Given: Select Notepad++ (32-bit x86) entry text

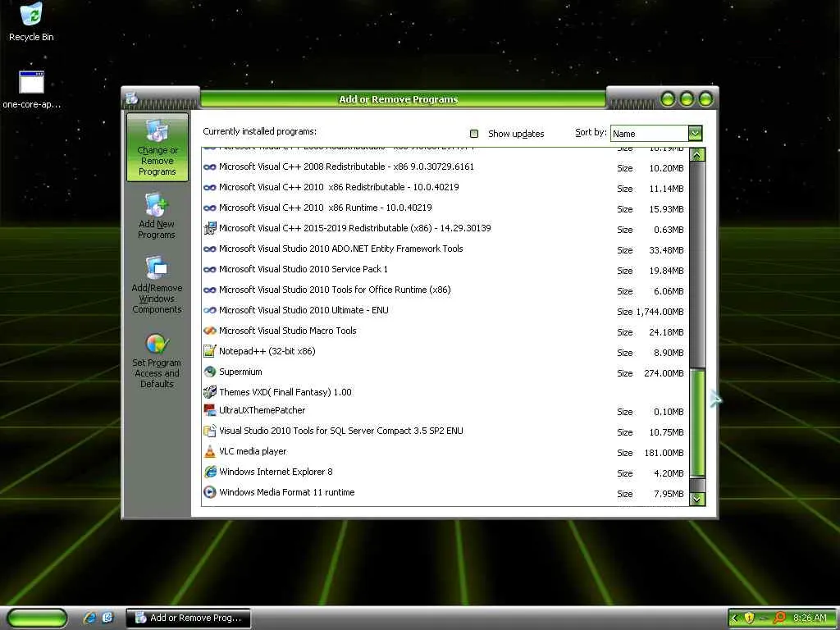Looking at the screenshot, I should tap(267, 351).
